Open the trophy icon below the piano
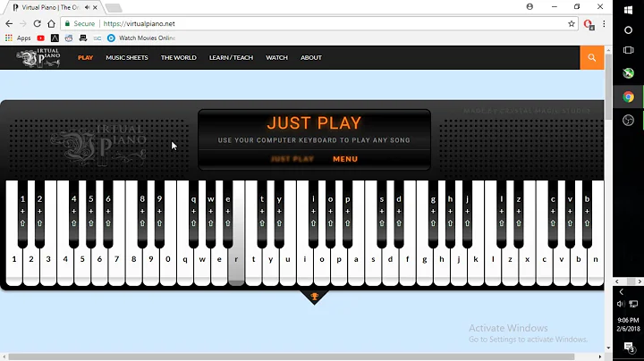Screen dimensions: 644x361 pos(314,296)
